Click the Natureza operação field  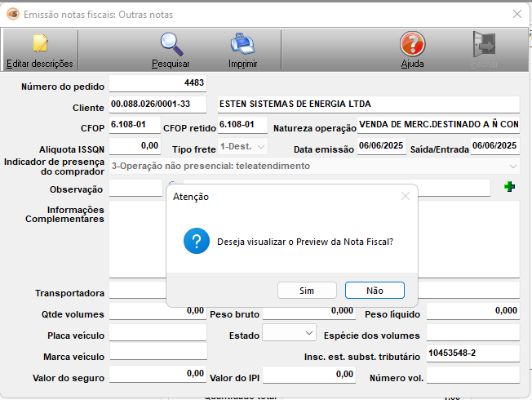point(438,126)
